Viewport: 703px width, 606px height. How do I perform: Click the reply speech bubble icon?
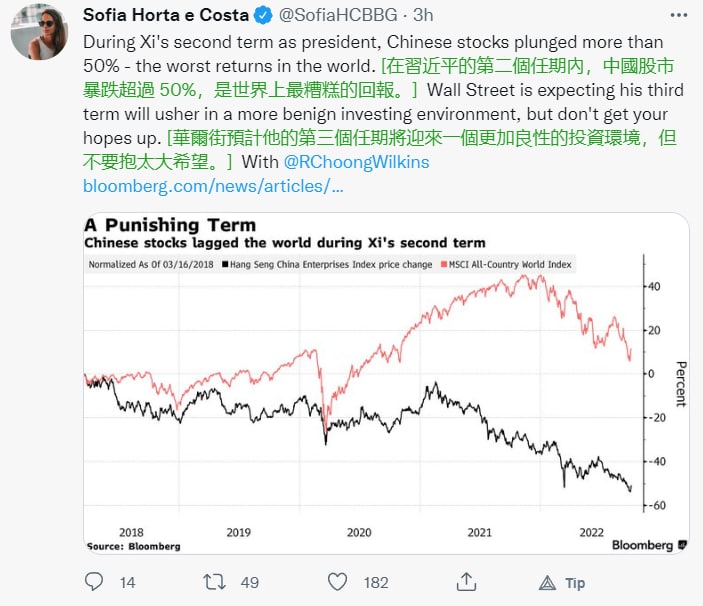click(x=94, y=581)
